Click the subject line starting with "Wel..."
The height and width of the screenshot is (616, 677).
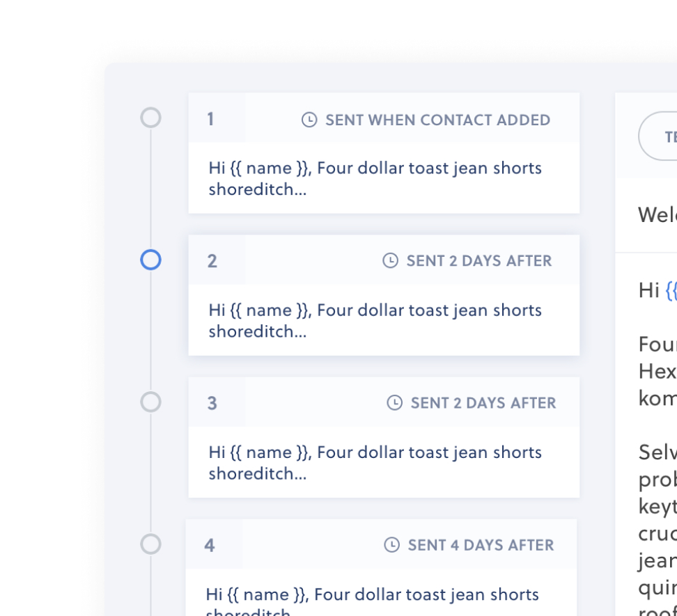point(658,216)
